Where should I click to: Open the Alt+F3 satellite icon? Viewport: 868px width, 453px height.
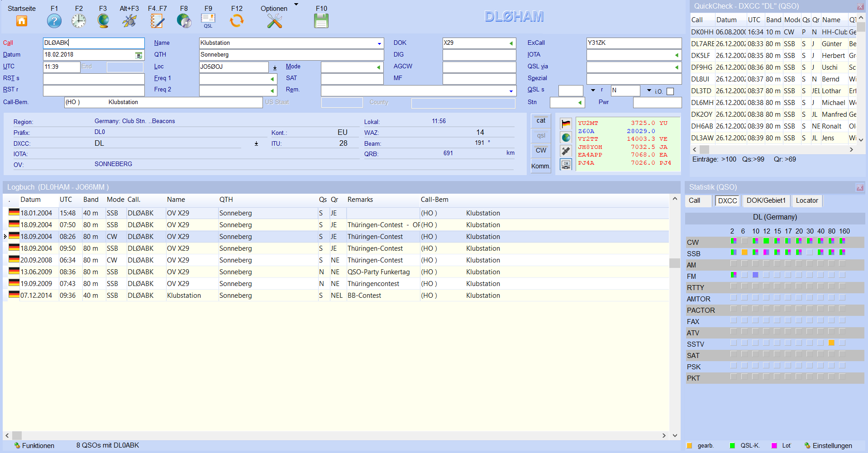[x=129, y=21]
